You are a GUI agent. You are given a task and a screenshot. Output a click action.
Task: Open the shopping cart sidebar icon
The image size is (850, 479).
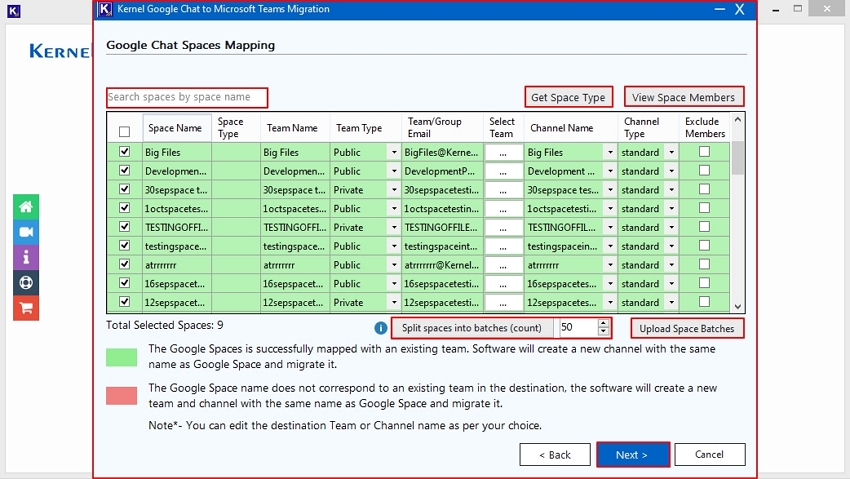click(x=26, y=308)
